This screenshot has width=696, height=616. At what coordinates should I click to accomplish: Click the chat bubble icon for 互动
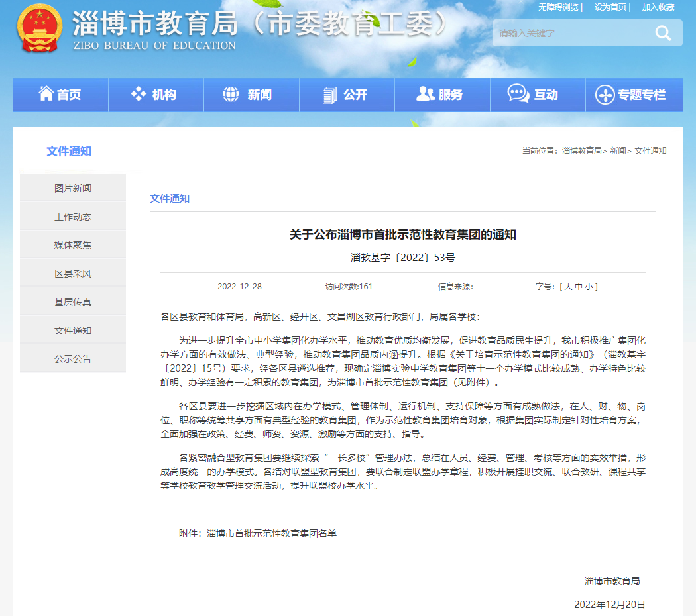tap(518, 93)
